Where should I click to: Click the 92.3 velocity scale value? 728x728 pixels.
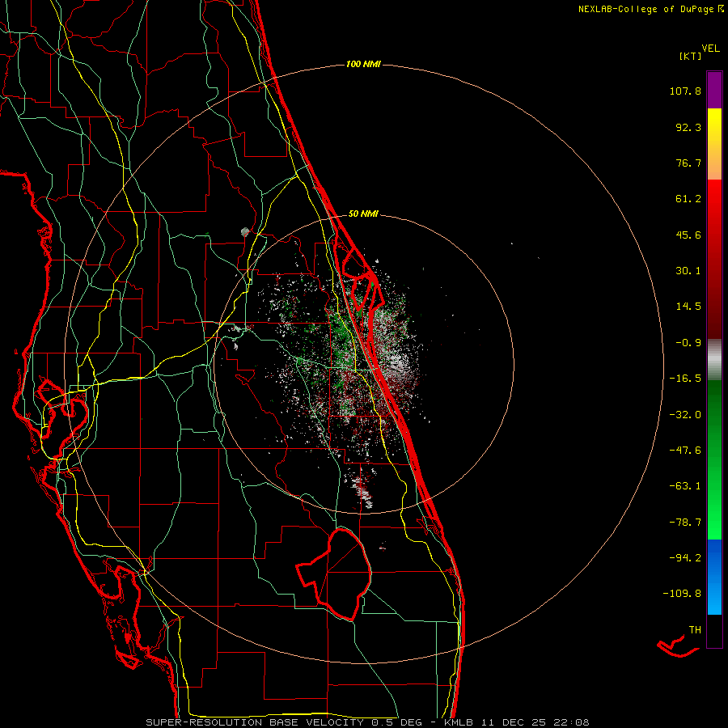tap(688, 127)
